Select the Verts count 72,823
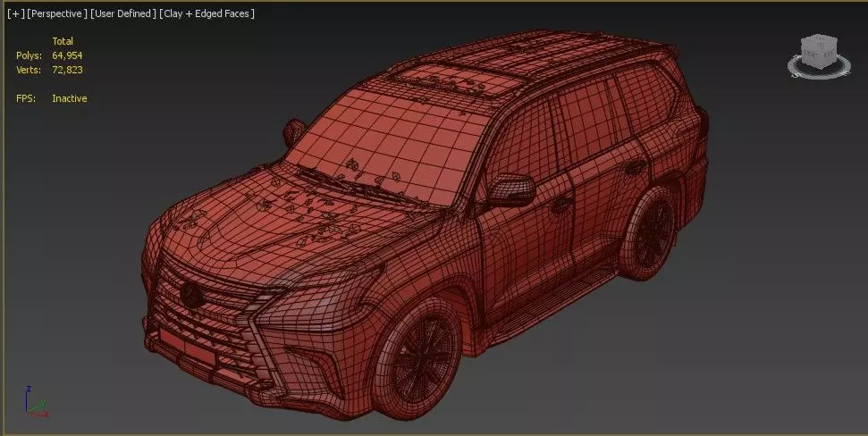Viewport: 868px width, 436px height. pos(67,70)
